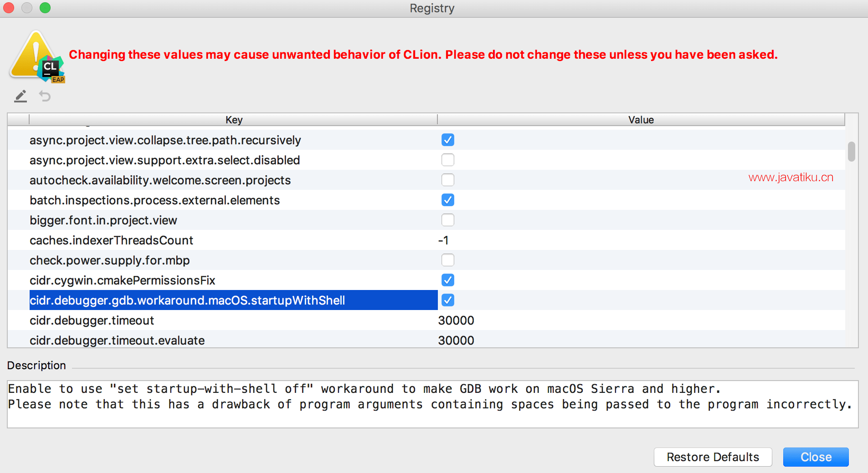Click the registry table vertical scrollbar thumb
Viewport: 868px width, 473px height.
pos(851,151)
